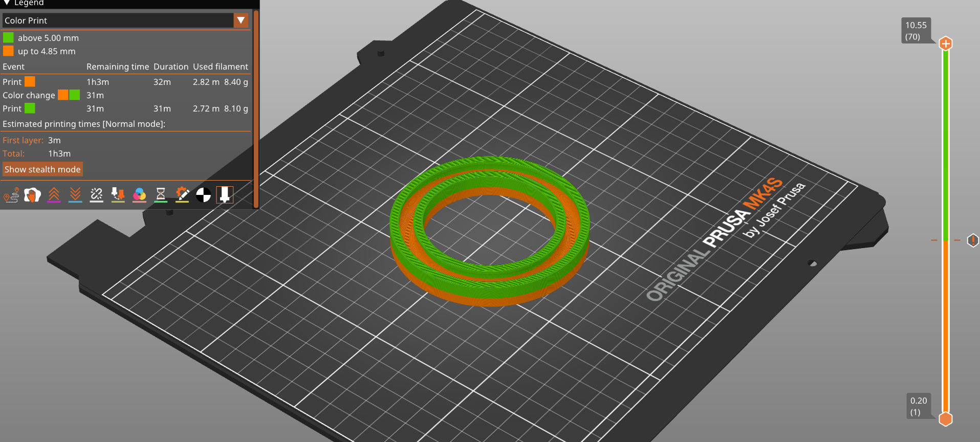The width and height of the screenshot is (980, 442).
Task: Click the legend panel vertical scrollbar
Action: click(x=256, y=107)
